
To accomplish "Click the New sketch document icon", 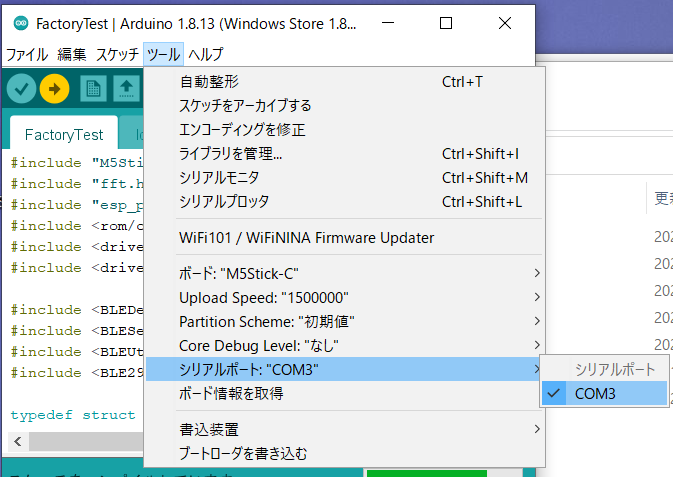I will pos(93,89).
